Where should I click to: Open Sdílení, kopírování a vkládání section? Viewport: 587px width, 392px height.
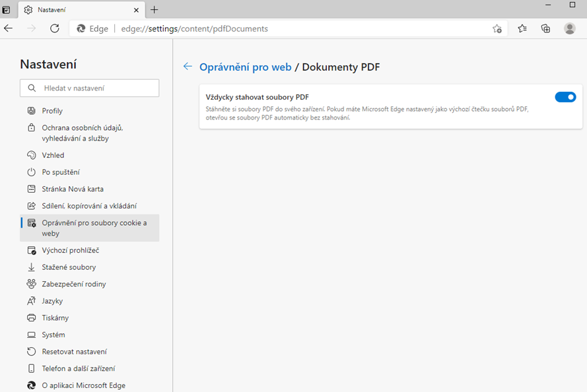90,205
